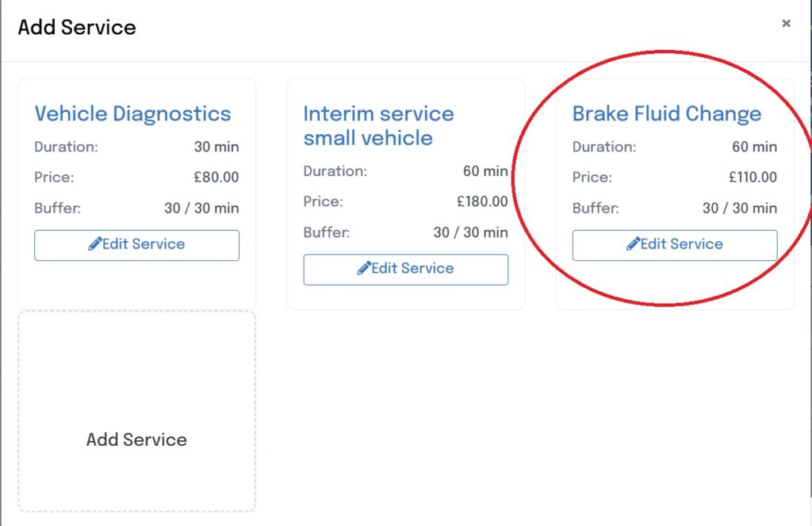Click Interim service 60 min duration value

(x=485, y=171)
